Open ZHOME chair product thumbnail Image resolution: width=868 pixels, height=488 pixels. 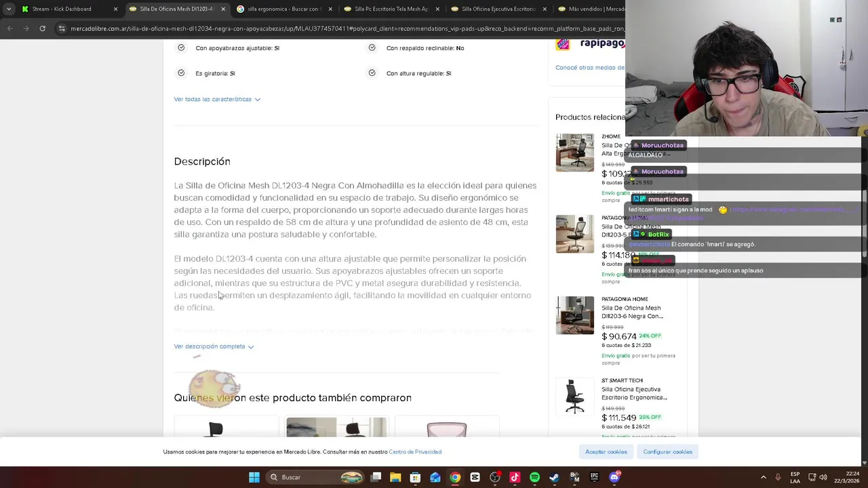(574, 152)
